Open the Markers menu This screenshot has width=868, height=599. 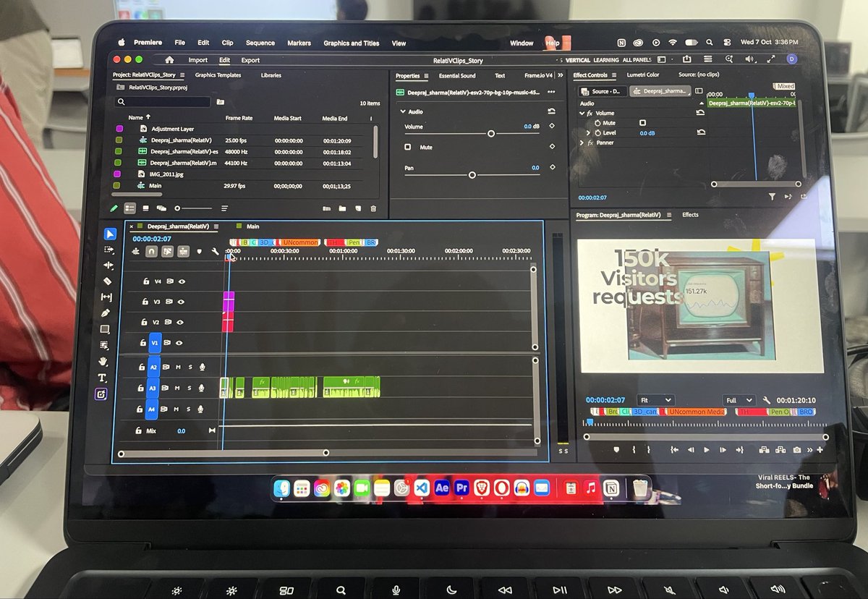[x=299, y=43]
